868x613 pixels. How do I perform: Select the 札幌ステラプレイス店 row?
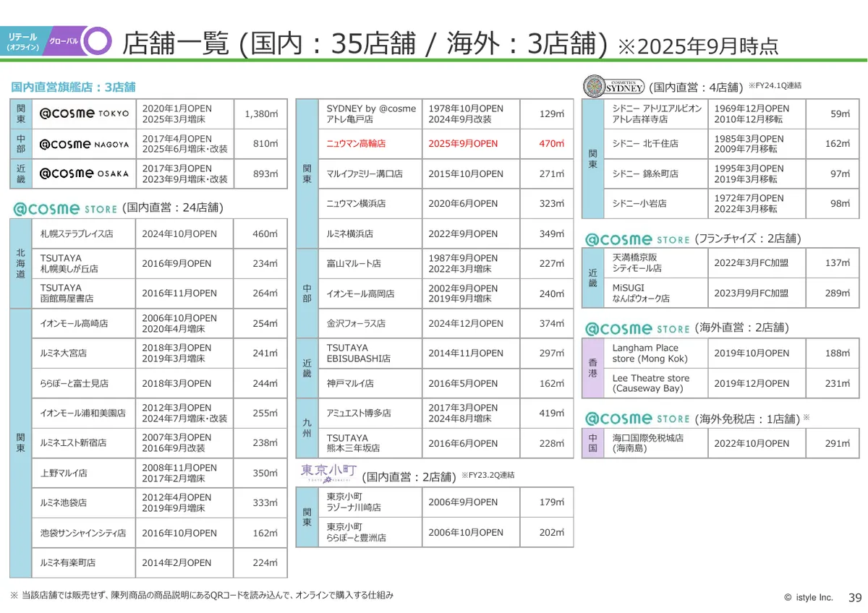[159, 234]
